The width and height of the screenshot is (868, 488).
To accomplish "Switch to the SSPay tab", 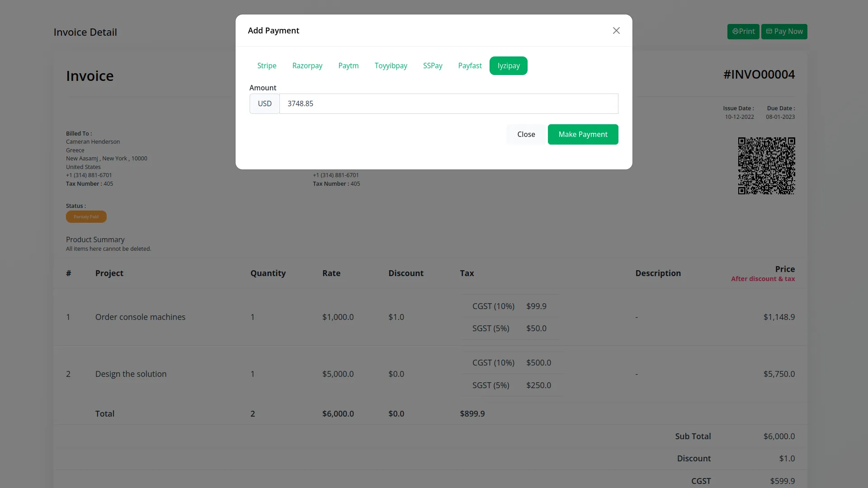I will (432, 66).
